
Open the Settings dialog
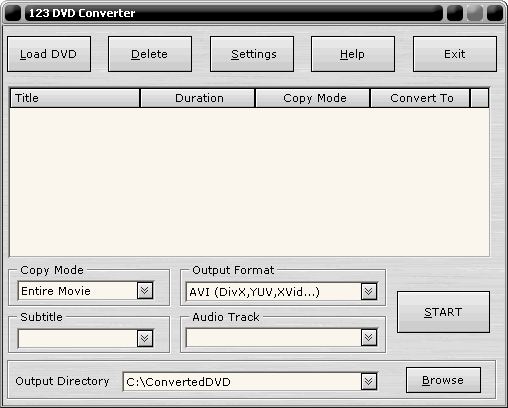coord(252,54)
